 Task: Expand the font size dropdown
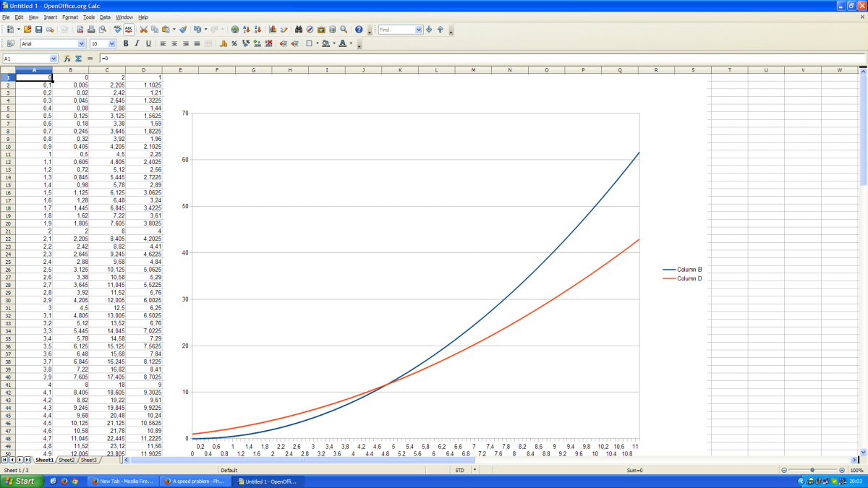coord(113,44)
